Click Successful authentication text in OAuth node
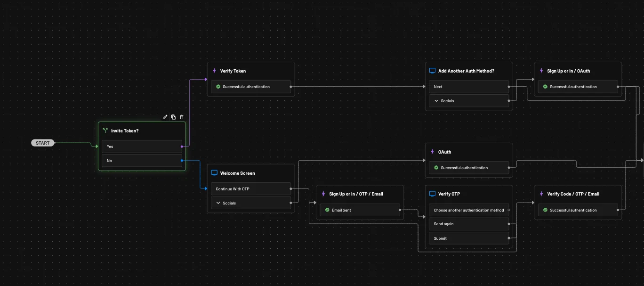The image size is (644, 286). (464, 168)
